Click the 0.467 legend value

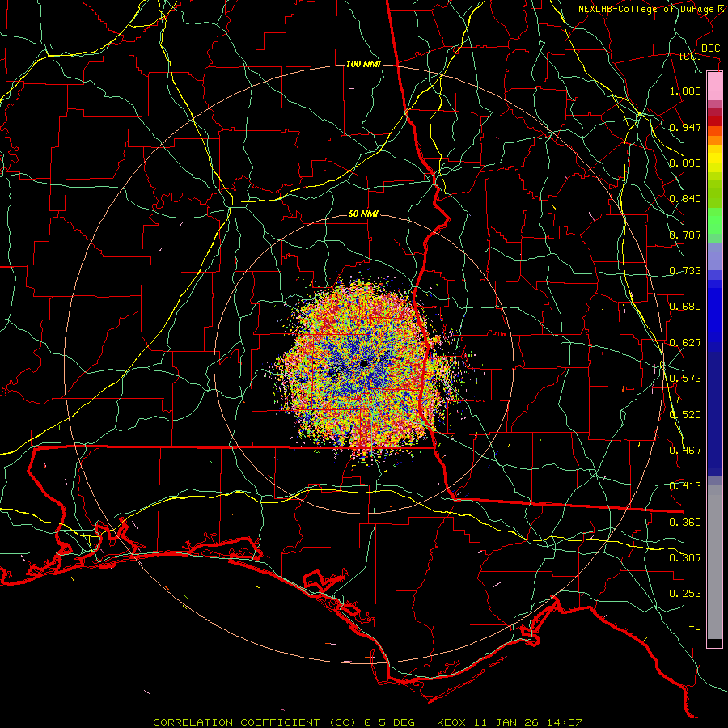(685, 451)
